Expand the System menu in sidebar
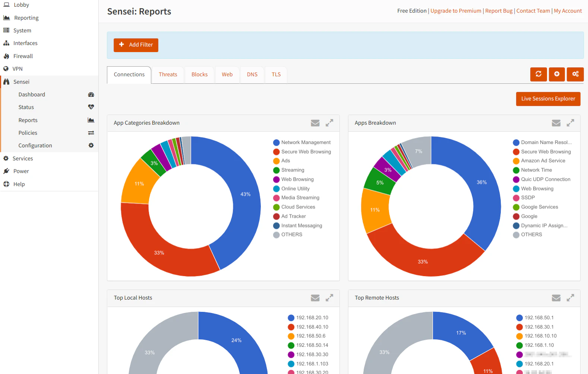588x374 pixels. click(22, 31)
